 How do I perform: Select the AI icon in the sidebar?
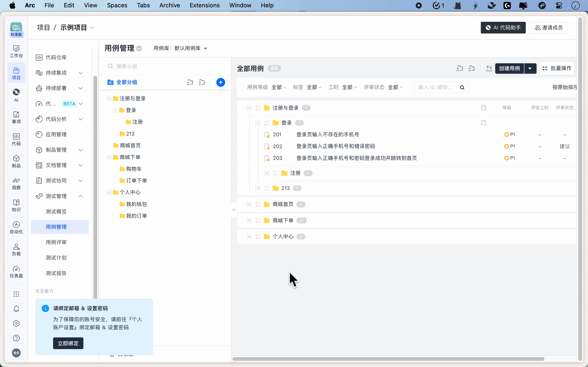coord(16,95)
